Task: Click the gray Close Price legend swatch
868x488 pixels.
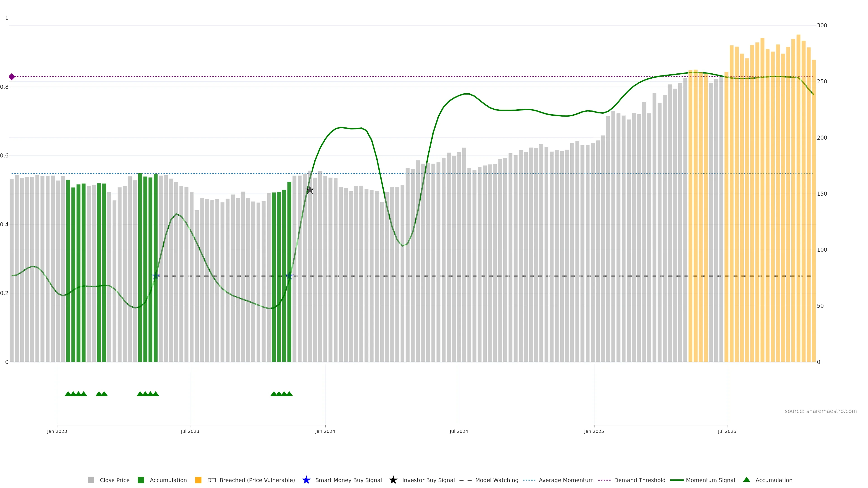Action: tap(91, 480)
